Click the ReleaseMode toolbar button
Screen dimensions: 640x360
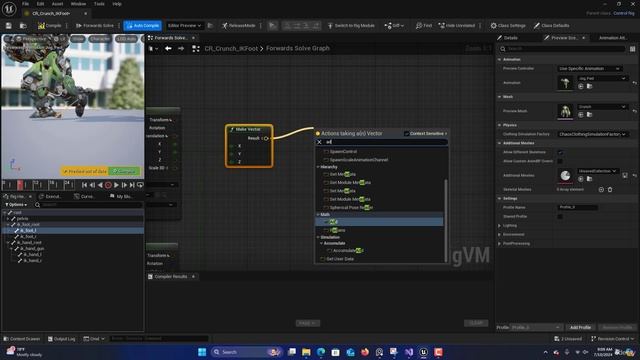pyautogui.click(x=239, y=26)
